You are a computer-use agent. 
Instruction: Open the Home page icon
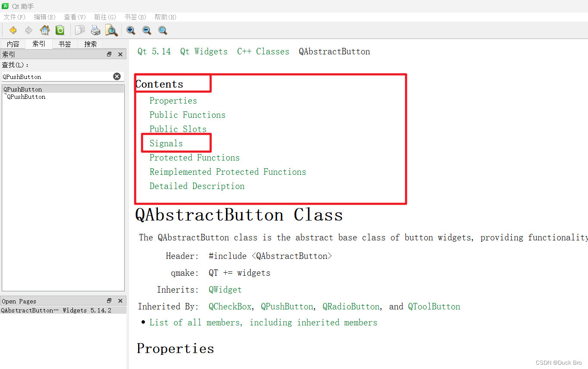coord(45,30)
